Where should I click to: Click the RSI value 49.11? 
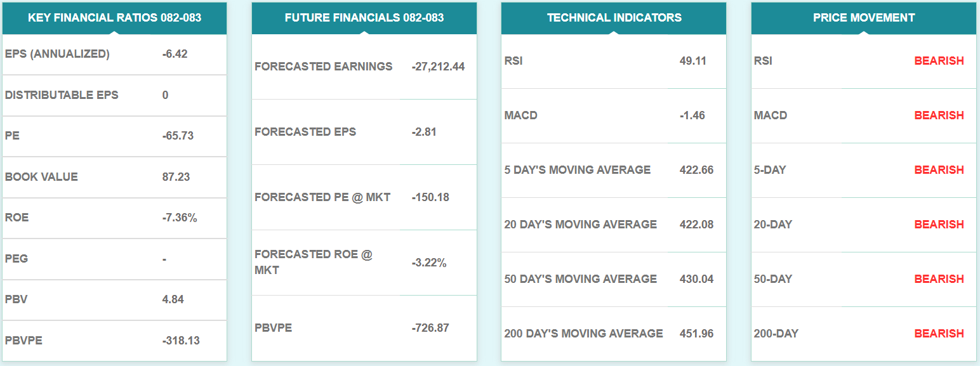point(692,61)
